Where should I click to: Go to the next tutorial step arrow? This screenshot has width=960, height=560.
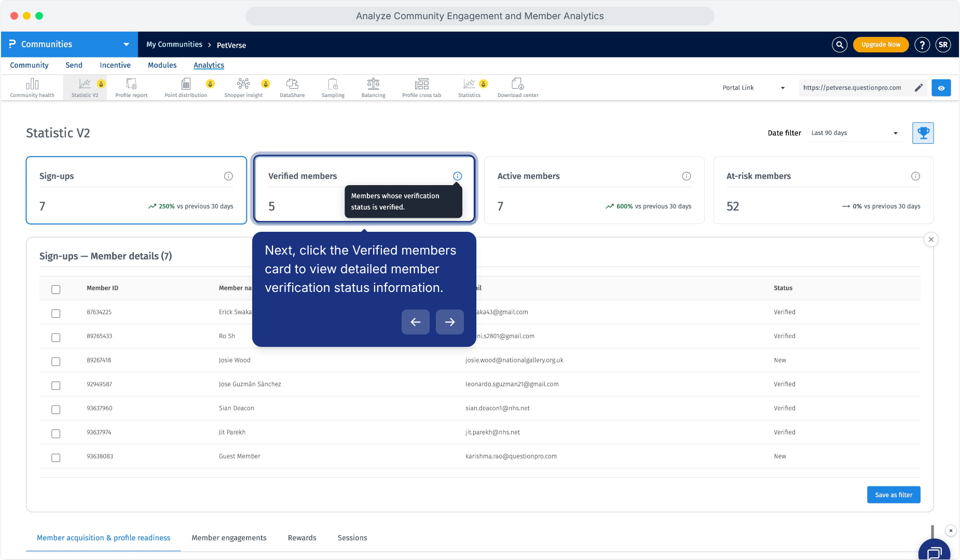click(x=450, y=322)
